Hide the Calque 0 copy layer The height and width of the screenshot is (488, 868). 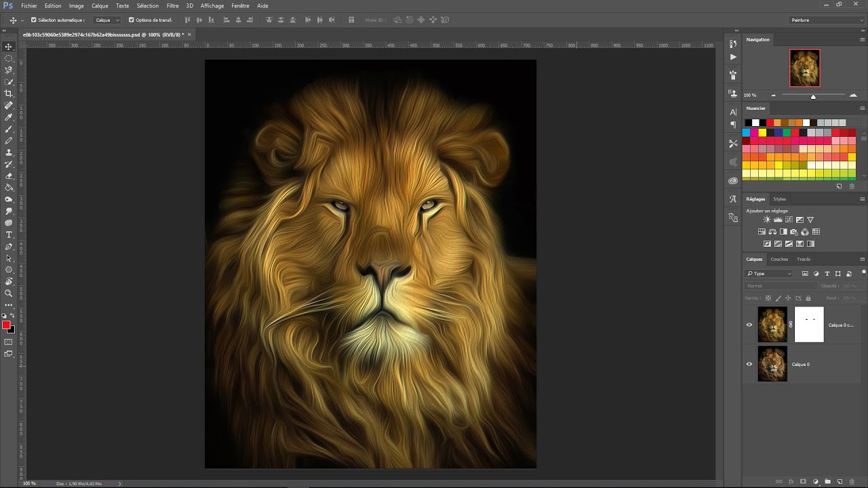[x=749, y=325]
